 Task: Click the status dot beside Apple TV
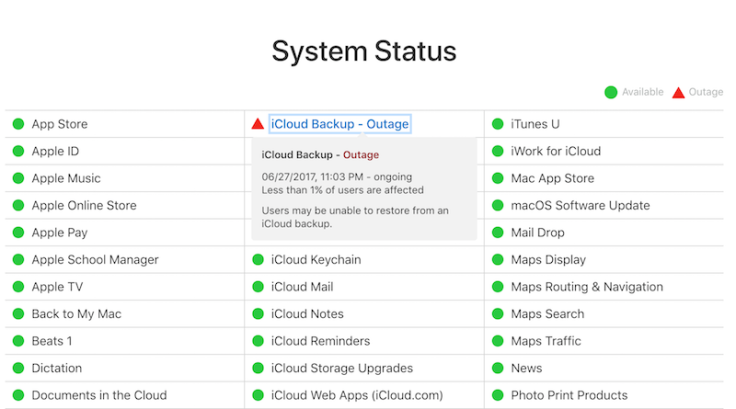pyautogui.click(x=18, y=287)
